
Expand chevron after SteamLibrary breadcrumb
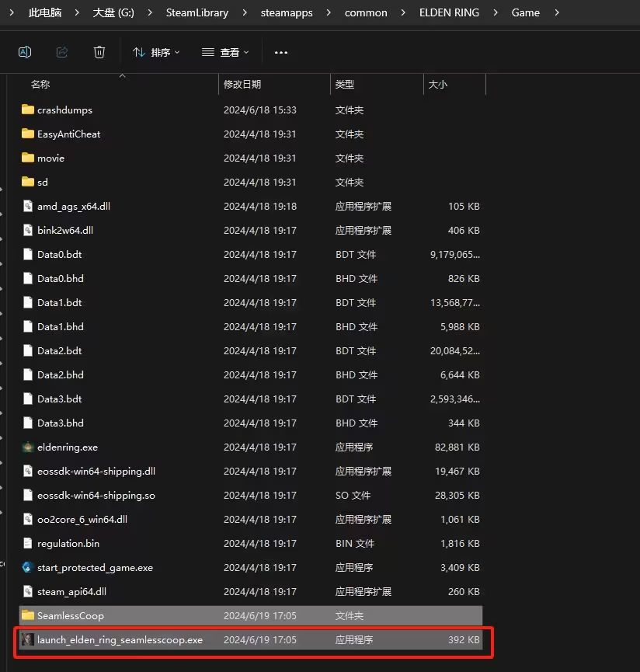245,13
